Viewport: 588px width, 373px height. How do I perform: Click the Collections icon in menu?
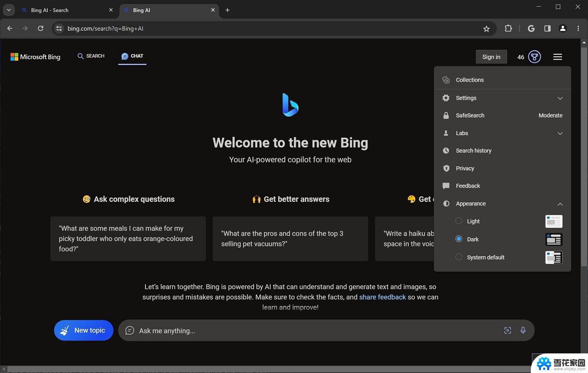(x=446, y=80)
